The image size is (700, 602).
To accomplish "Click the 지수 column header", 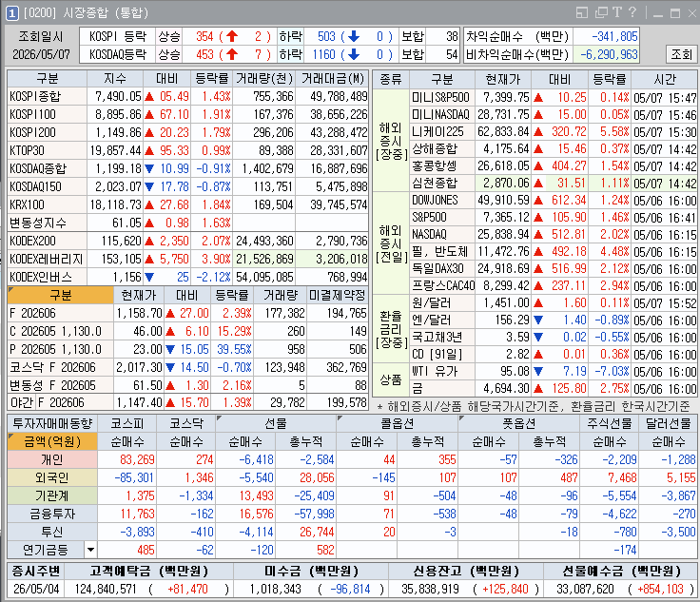I will point(115,79).
